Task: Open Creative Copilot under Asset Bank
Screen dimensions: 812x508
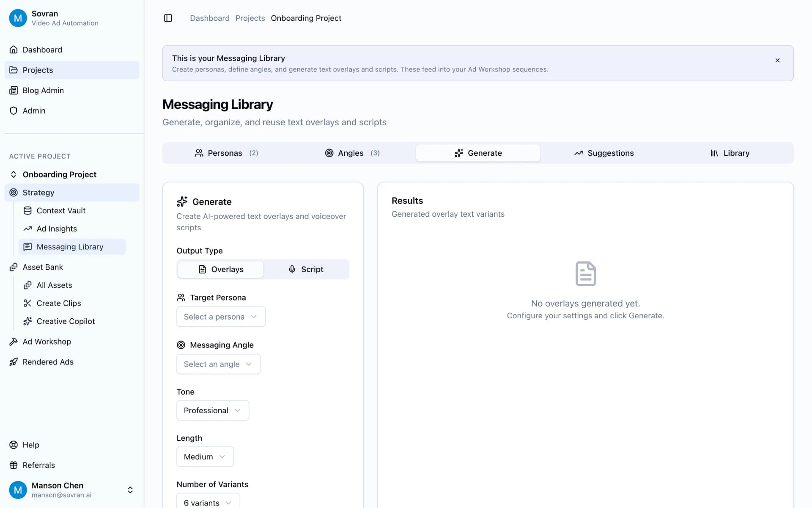Action: coord(72,321)
